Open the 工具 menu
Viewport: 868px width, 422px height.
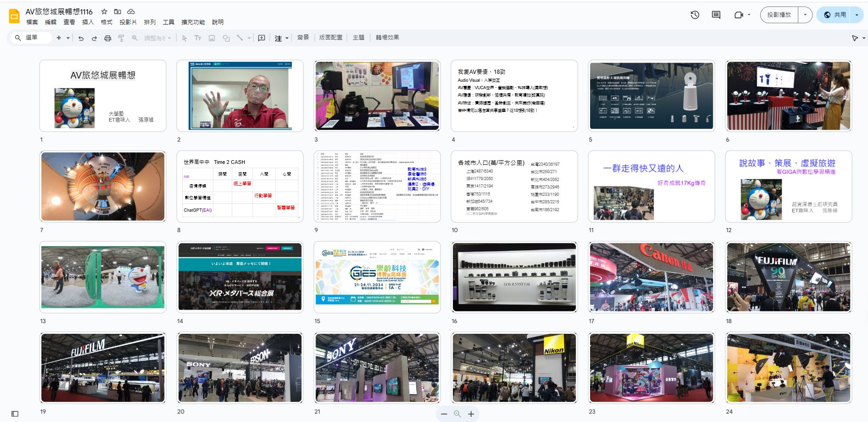pos(168,22)
